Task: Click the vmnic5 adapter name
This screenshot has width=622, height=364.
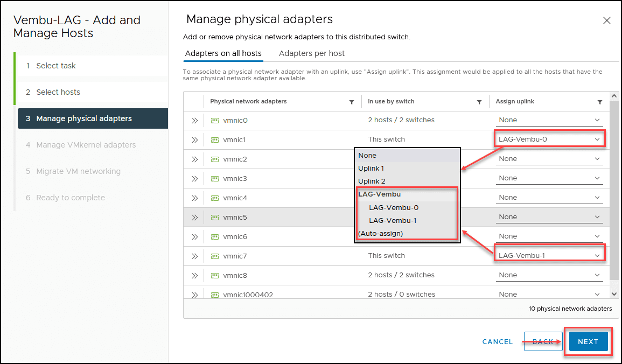Action: 235,218
